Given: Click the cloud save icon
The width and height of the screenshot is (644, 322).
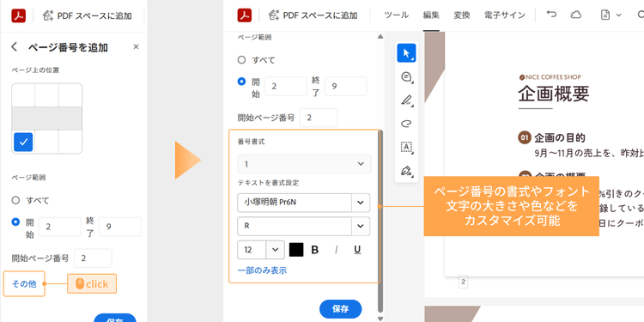Looking at the screenshot, I should click(x=576, y=15).
